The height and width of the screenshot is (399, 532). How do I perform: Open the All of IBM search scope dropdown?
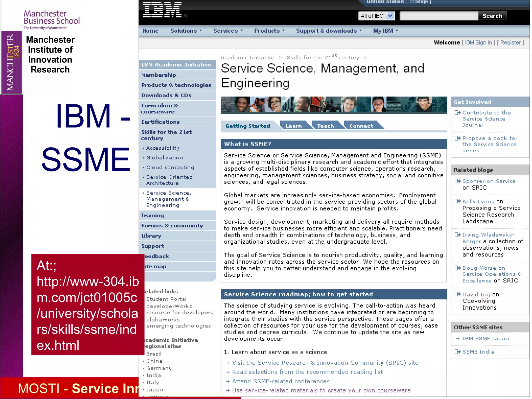pyautogui.click(x=376, y=16)
